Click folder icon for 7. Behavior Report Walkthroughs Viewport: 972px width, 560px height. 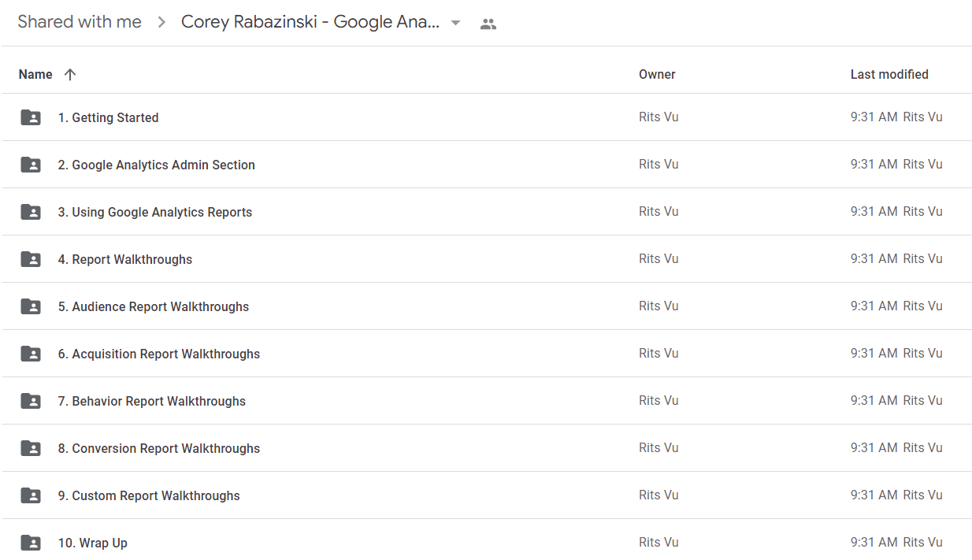31,401
